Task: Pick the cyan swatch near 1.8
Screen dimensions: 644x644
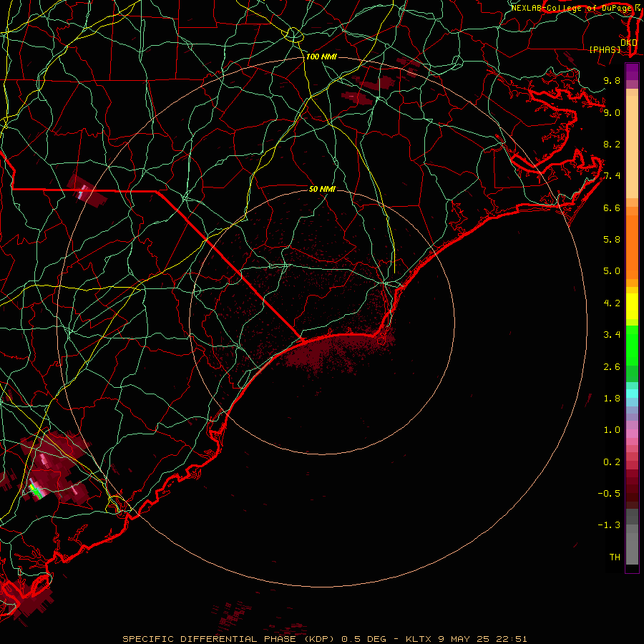Action: tap(632, 394)
